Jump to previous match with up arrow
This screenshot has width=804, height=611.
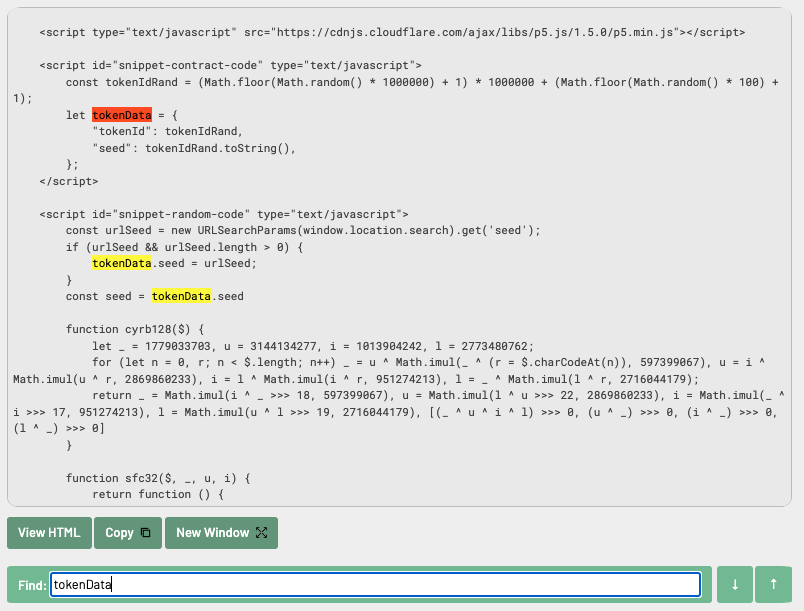point(773,584)
